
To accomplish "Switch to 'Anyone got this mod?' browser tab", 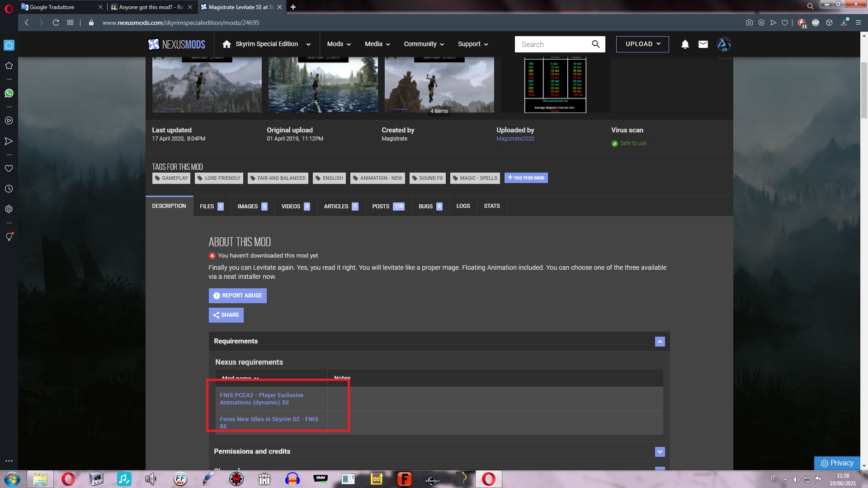I will pyautogui.click(x=147, y=7).
